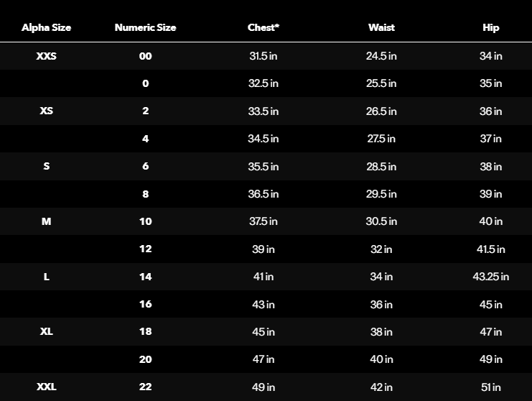
Task: Click the 31.5 in chest value
Action: (x=263, y=56)
